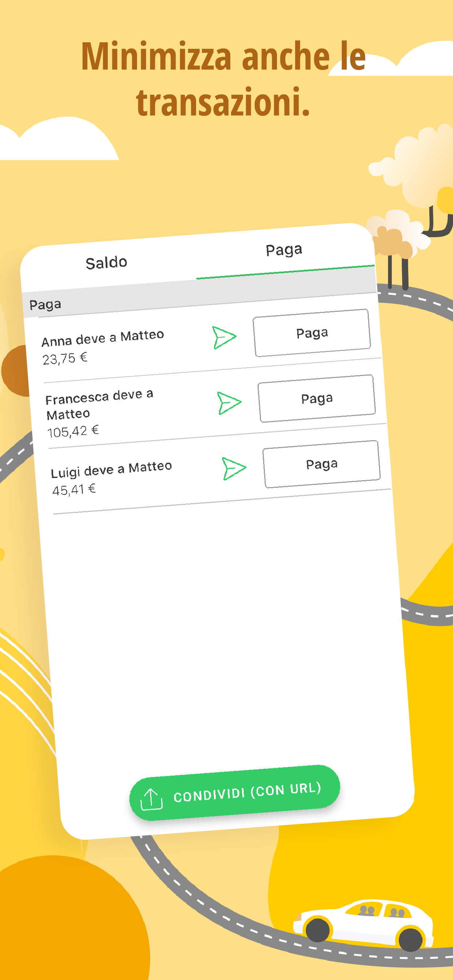Tap the share upload icon
Viewport: 453px width, 980px height.
(x=152, y=799)
